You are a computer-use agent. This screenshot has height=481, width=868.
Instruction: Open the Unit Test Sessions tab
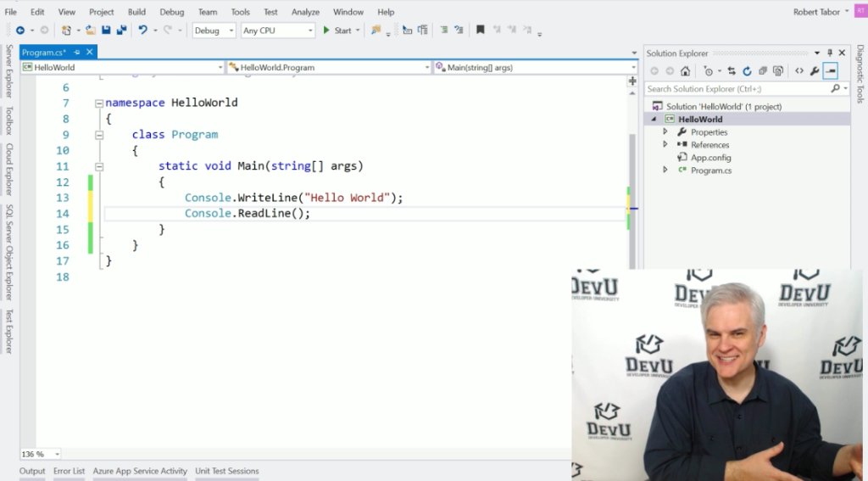coord(227,471)
